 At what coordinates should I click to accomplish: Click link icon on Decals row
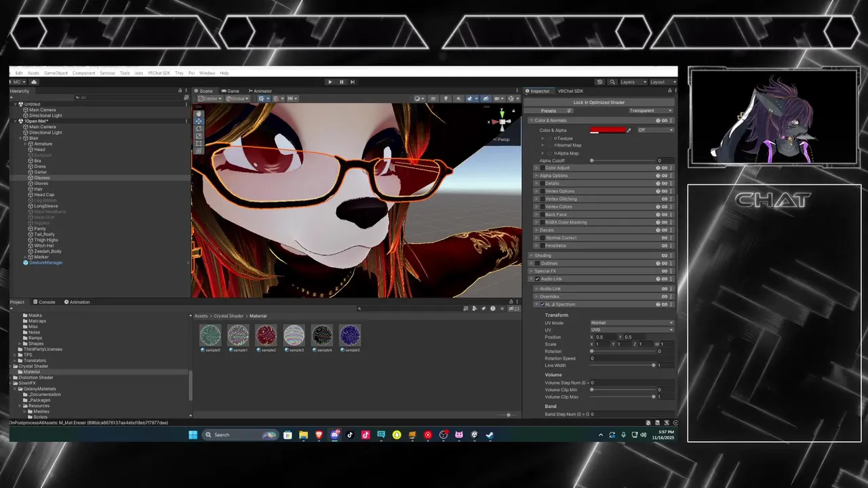coord(665,230)
